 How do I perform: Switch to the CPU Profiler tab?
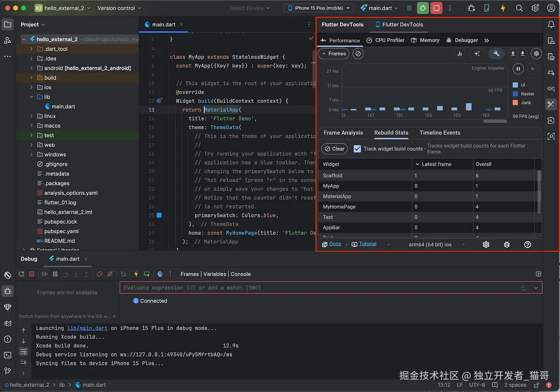(x=386, y=40)
